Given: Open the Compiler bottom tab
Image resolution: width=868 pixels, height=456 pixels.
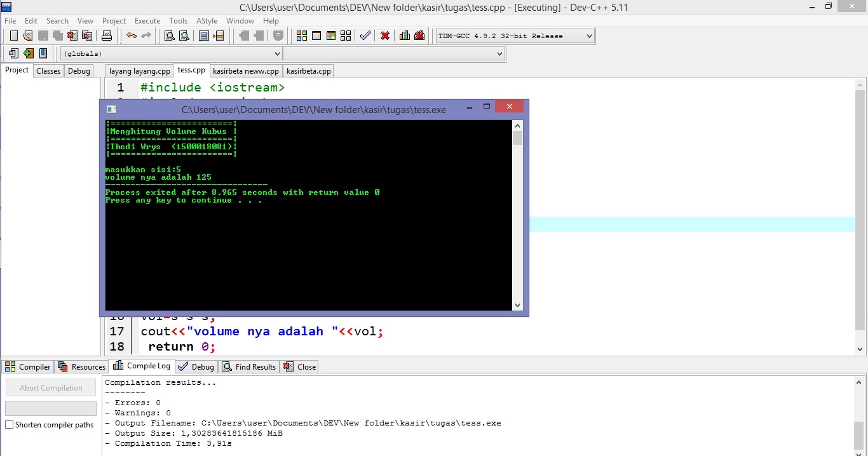Looking at the screenshot, I should tap(28, 366).
